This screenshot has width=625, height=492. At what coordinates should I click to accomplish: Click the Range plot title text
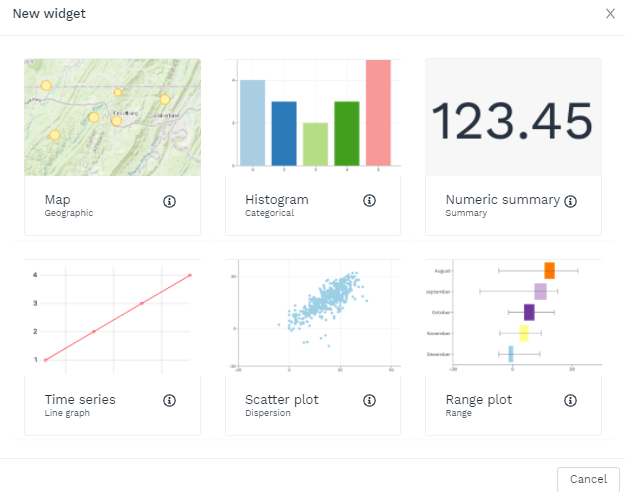[x=478, y=399]
